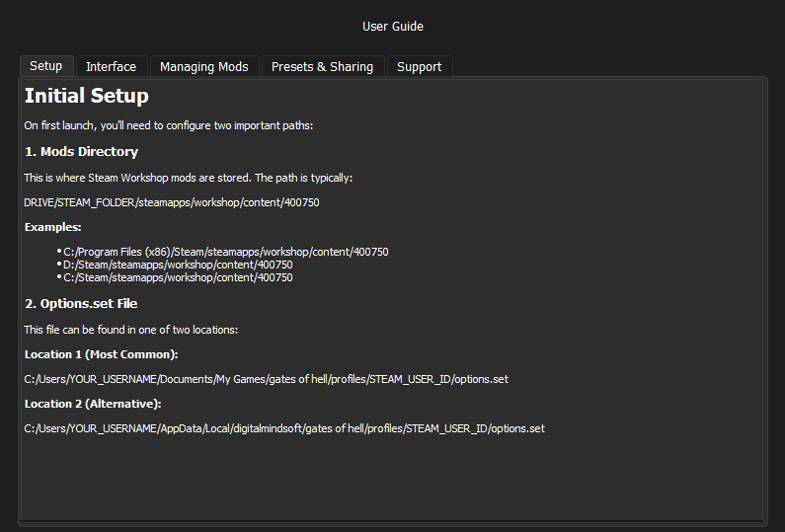
Task: Open the Support tab
Action: pos(419,67)
